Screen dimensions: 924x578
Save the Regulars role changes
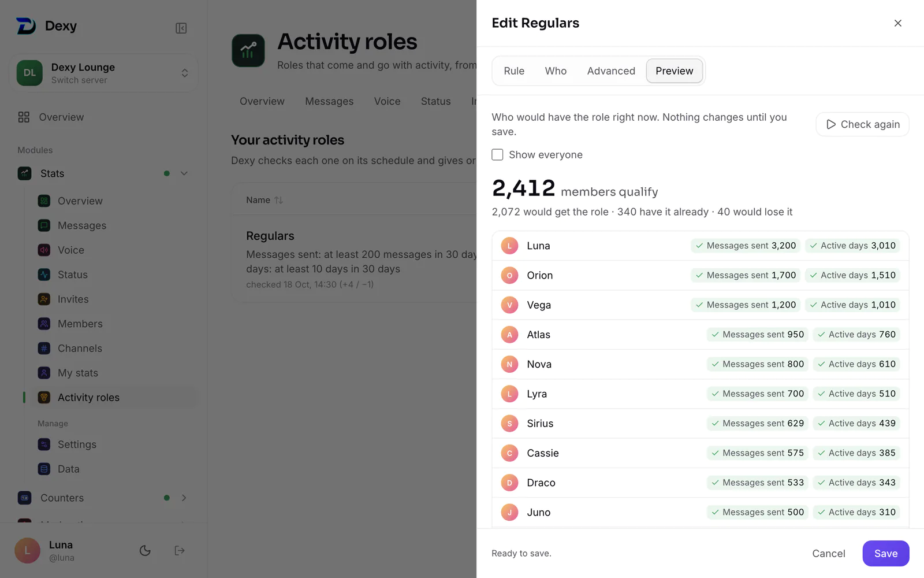(886, 553)
